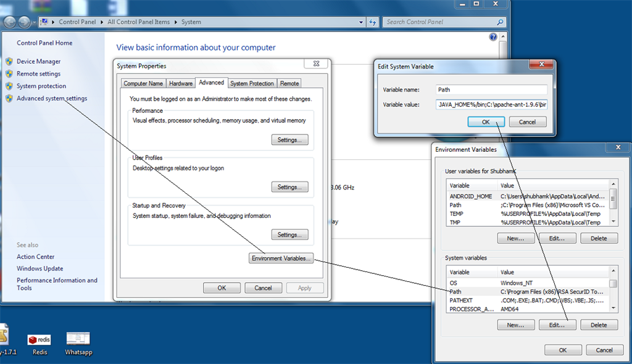Select user variable Path with Microsoft VS value
Image resolution: width=632 pixels, height=364 pixels.
point(527,205)
